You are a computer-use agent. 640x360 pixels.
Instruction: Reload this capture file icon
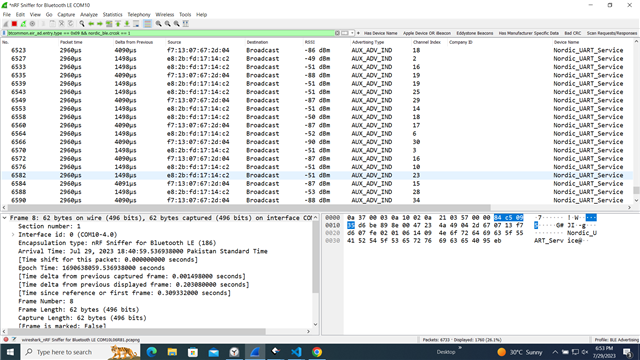[x=71, y=24]
